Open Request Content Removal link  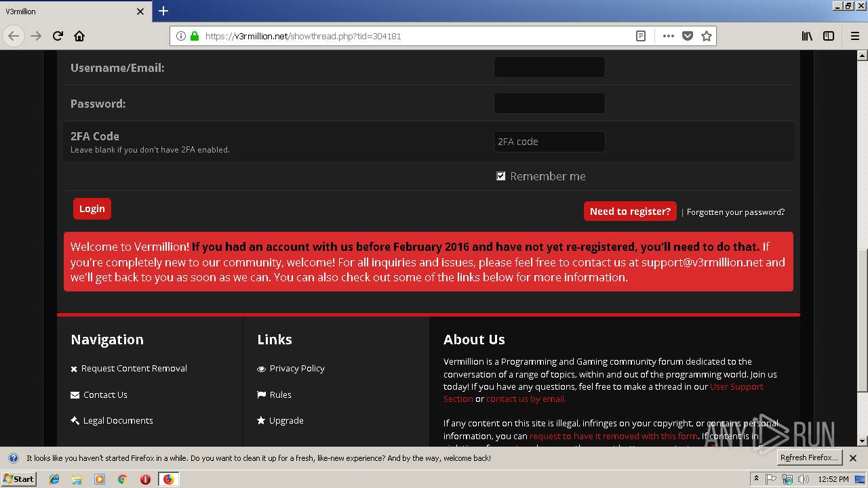[134, 368]
